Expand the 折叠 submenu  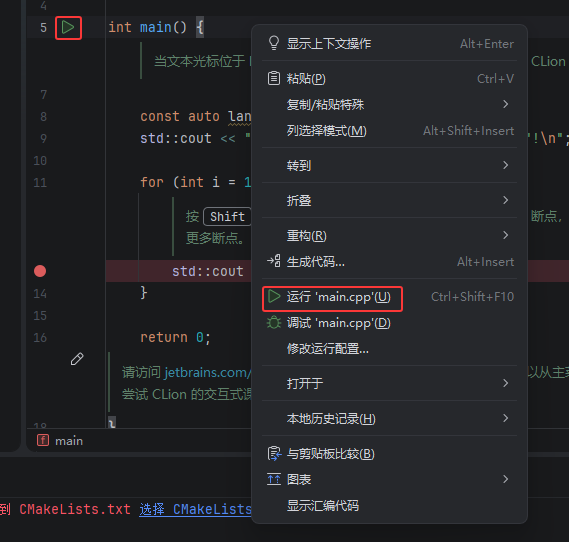(x=389, y=200)
